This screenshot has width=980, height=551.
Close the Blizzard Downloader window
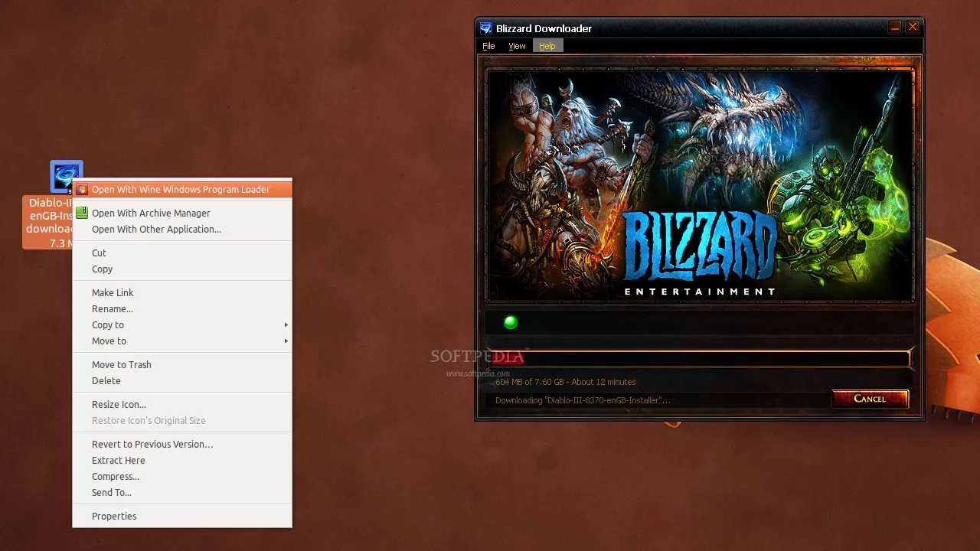[912, 28]
